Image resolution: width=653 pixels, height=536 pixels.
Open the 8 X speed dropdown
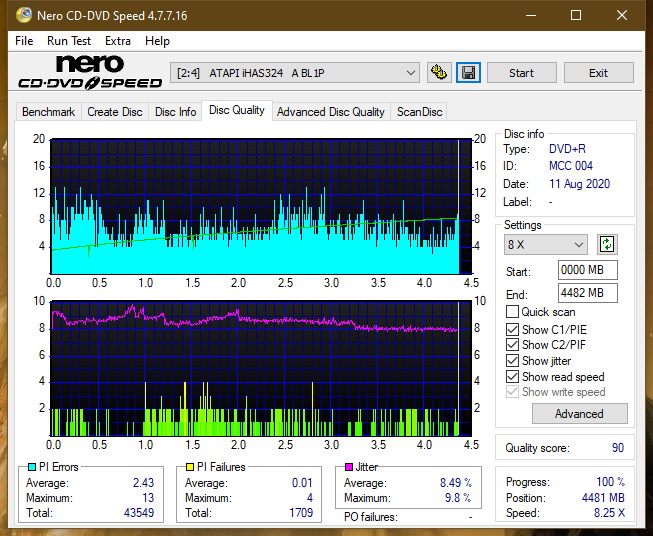tap(546, 244)
